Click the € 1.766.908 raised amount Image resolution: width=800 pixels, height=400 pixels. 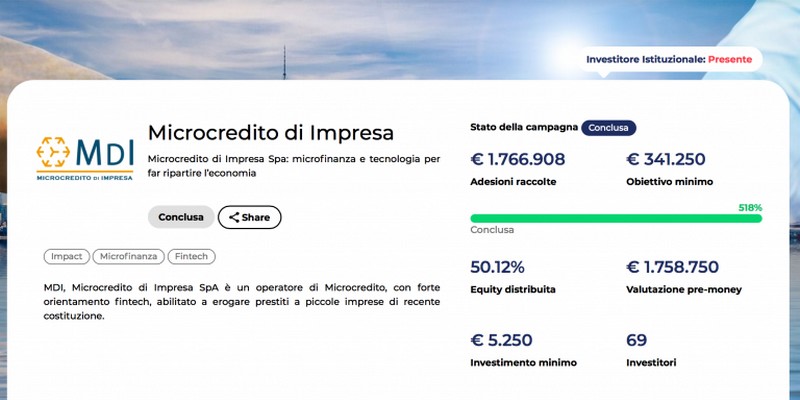coord(518,159)
